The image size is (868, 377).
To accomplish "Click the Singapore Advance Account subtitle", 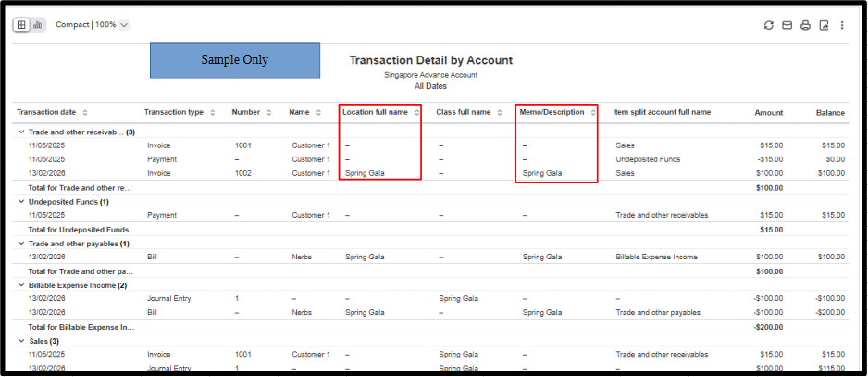I will pos(430,75).
